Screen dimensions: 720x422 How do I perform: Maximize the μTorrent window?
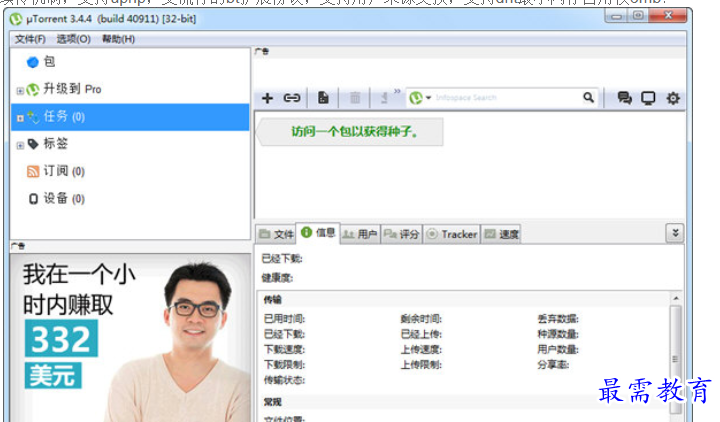coord(638,16)
